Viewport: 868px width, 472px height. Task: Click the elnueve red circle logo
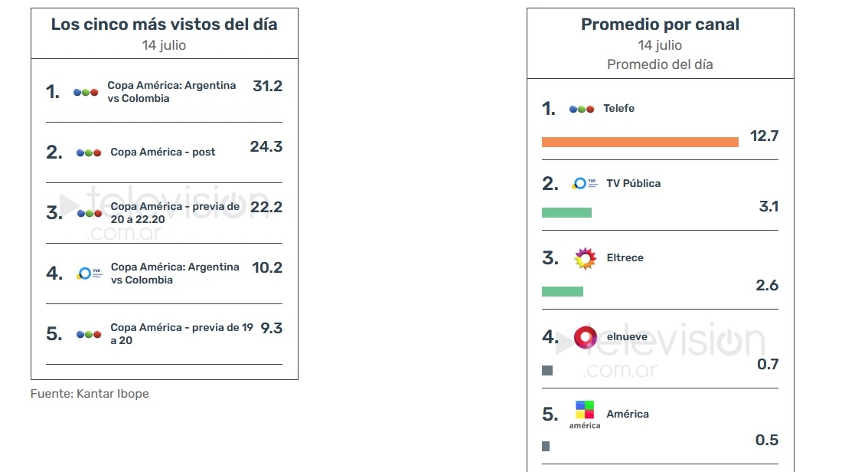(585, 337)
